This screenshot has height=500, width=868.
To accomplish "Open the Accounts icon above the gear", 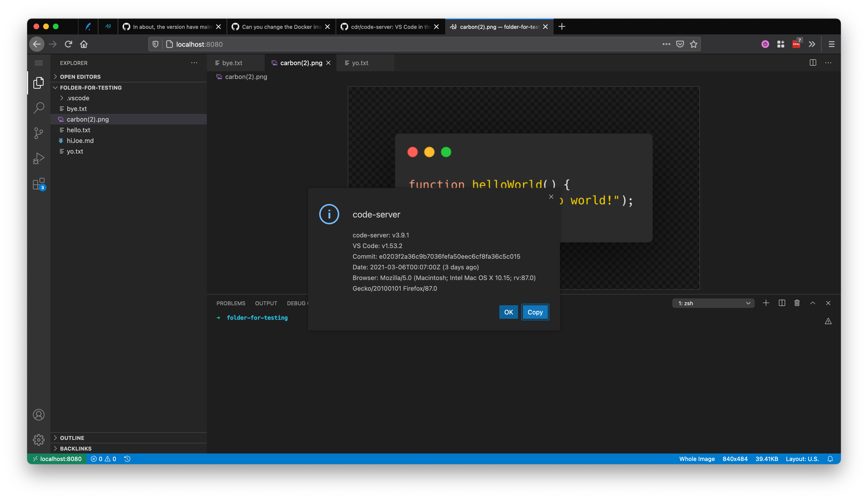I will (39, 415).
